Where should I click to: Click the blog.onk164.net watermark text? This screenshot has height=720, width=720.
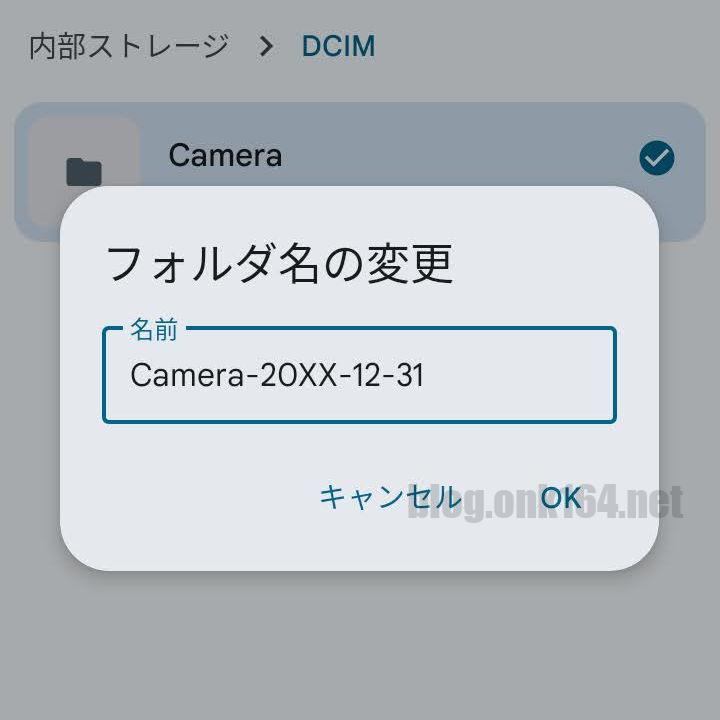point(546,502)
